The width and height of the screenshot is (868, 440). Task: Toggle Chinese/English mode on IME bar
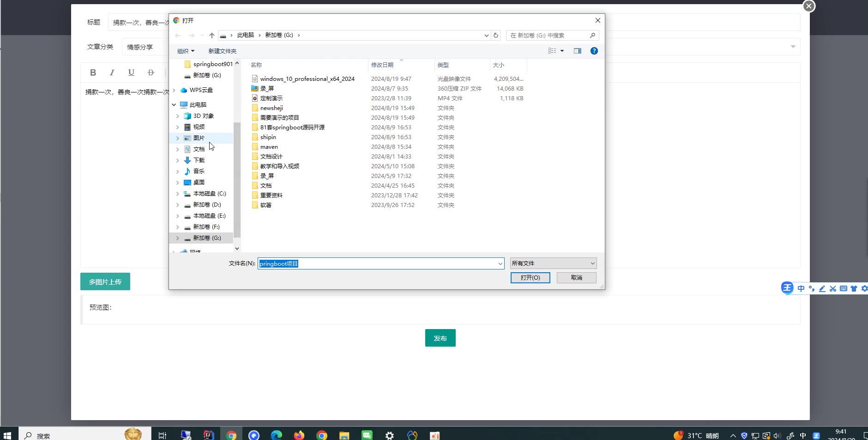coord(801,288)
